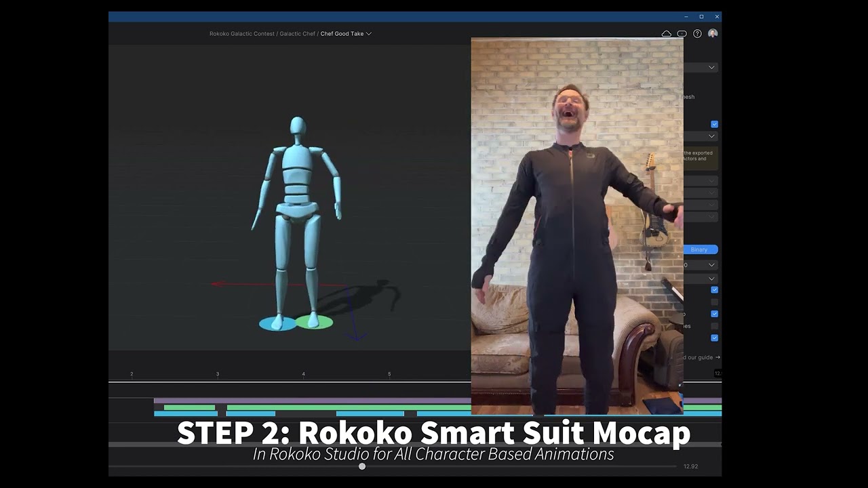Viewport: 868px width, 488px height.
Task: Select the Binary format button
Action: (700, 249)
